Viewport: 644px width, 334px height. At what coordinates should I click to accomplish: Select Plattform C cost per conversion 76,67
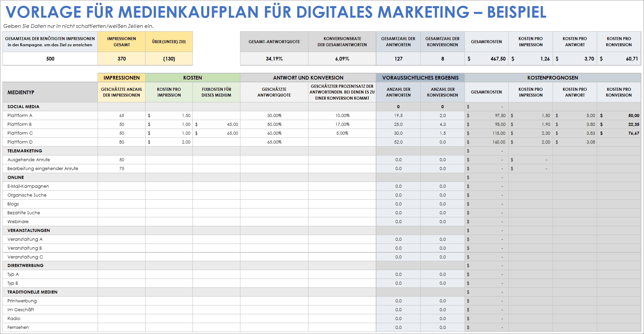coord(619,133)
